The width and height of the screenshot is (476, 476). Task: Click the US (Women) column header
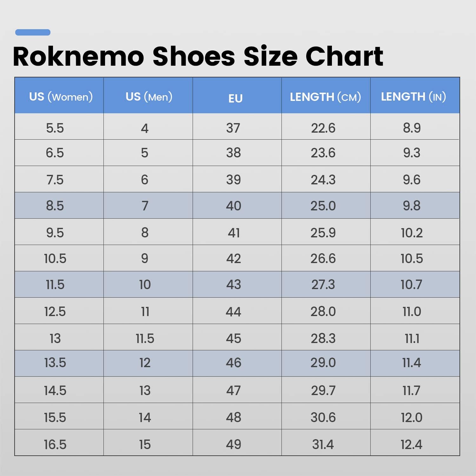coord(61,96)
